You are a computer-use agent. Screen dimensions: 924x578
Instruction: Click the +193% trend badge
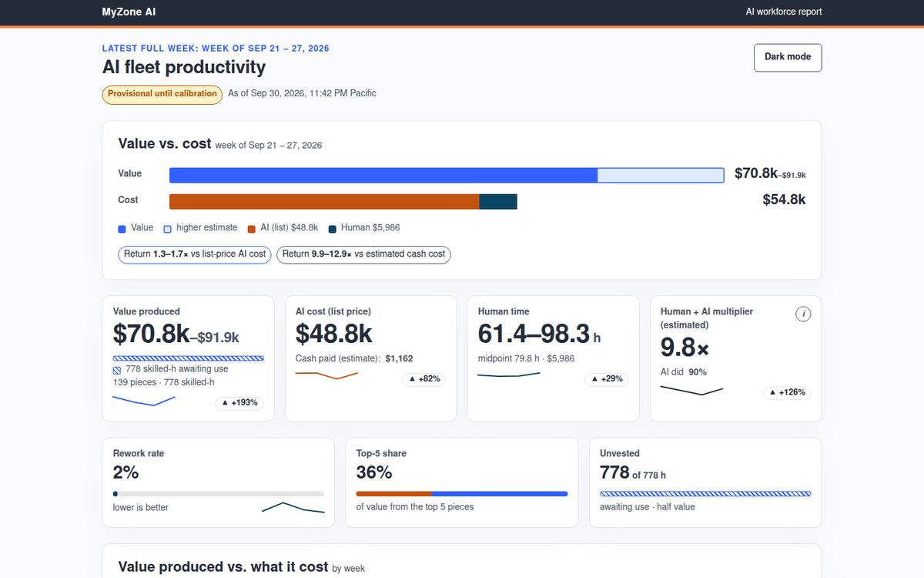[239, 403]
